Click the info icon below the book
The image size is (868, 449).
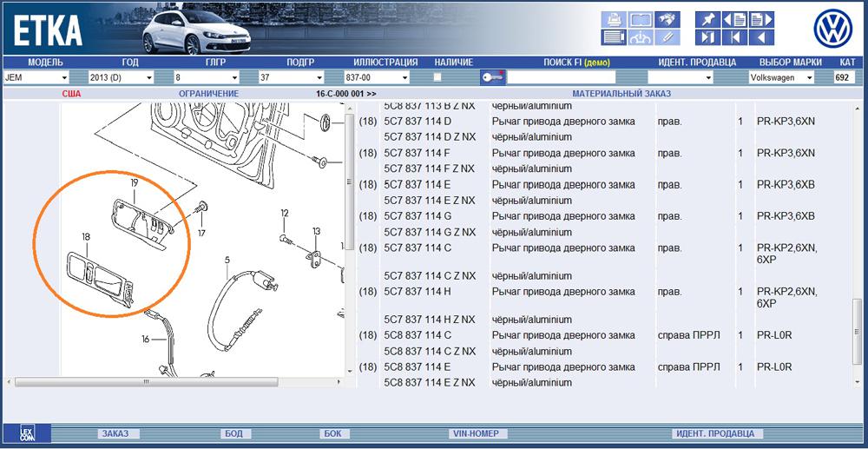pos(641,37)
